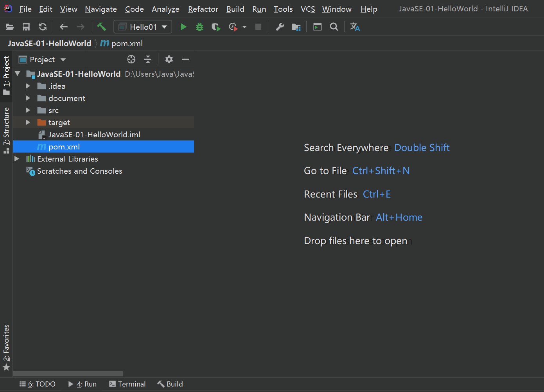Screen dimensions: 544x392
Task: Open the Terminal tool window
Action: click(127, 384)
